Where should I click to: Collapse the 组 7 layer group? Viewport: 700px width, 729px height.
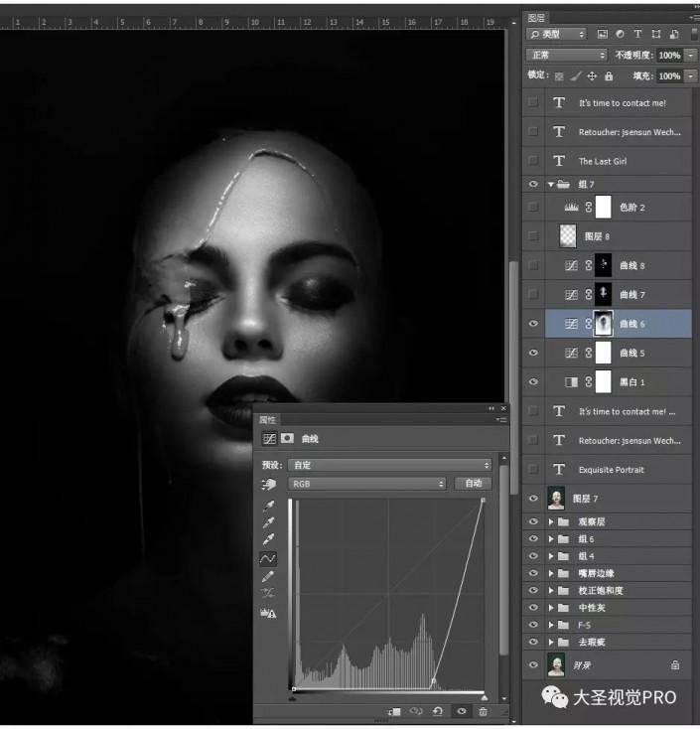pyautogui.click(x=550, y=185)
